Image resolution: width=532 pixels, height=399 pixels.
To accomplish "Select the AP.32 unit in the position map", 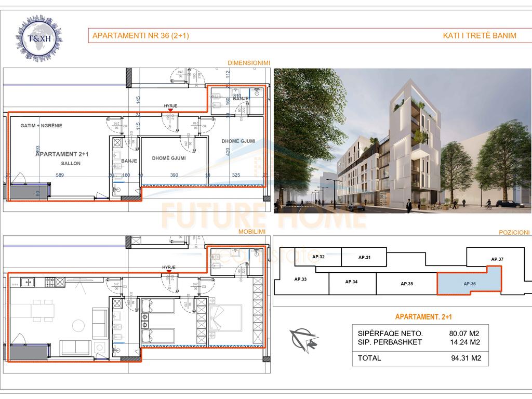I will tap(318, 257).
